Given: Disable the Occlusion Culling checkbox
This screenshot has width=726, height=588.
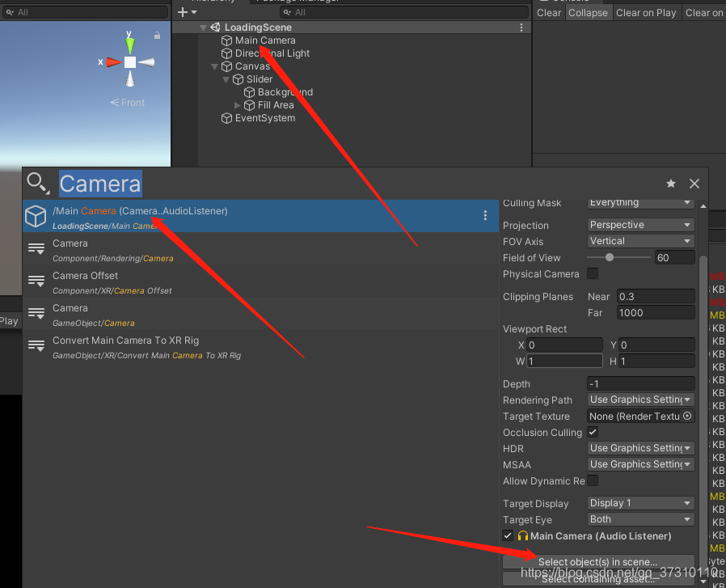Looking at the screenshot, I should point(591,432).
